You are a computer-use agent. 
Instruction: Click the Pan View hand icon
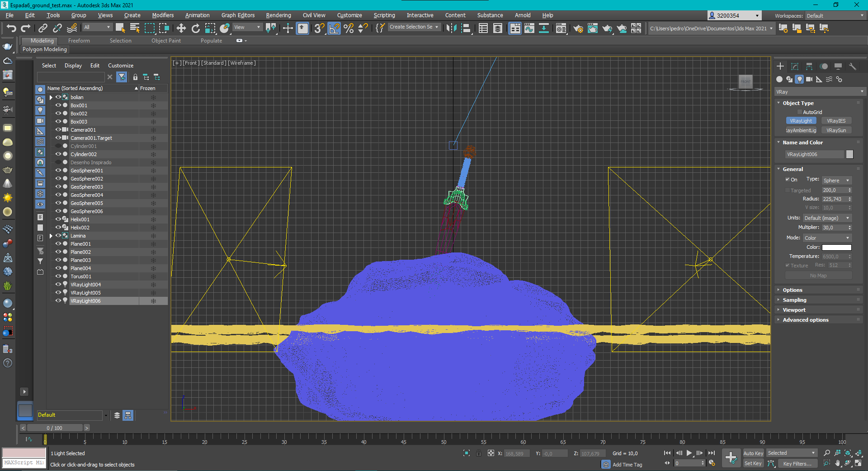click(x=837, y=463)
